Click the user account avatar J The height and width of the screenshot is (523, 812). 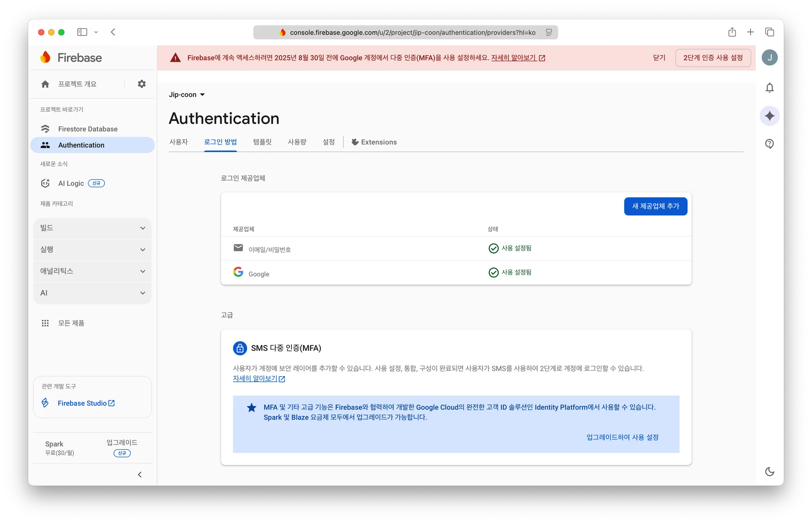[x=769, y=58]
